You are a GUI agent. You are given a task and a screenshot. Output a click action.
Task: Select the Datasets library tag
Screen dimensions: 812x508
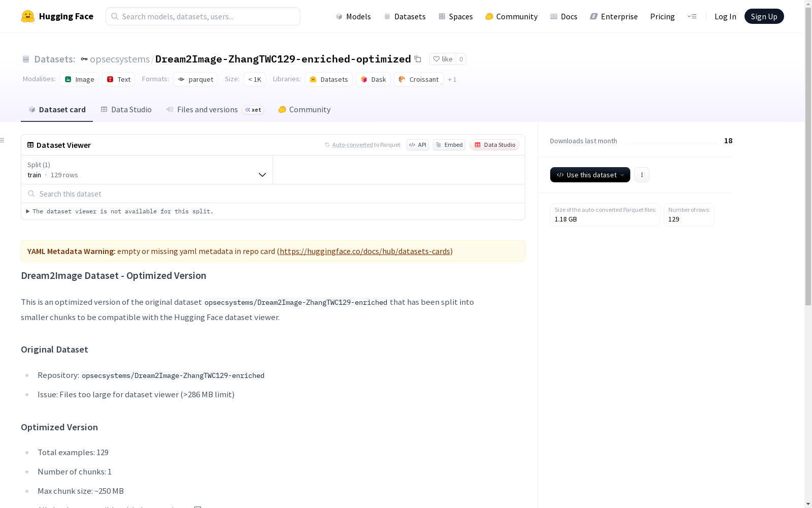point(329,79)
